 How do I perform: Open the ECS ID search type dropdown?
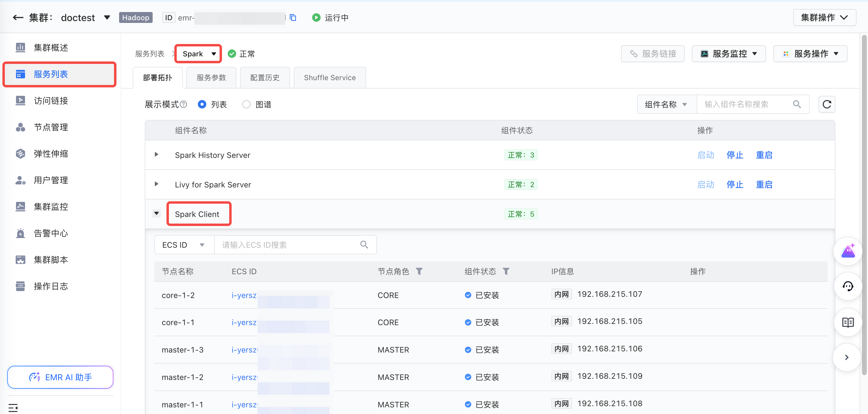(184, 245)
